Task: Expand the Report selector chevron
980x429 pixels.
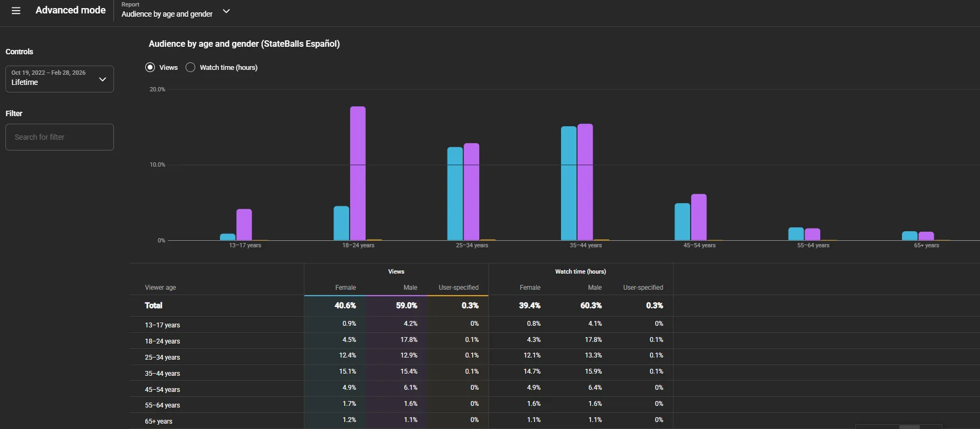Action: tap(226, 11)
